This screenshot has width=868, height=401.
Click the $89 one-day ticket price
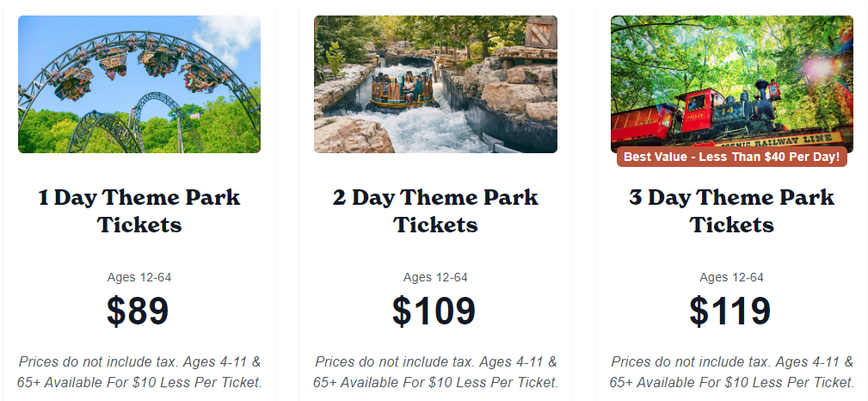(x=138, y=311)
